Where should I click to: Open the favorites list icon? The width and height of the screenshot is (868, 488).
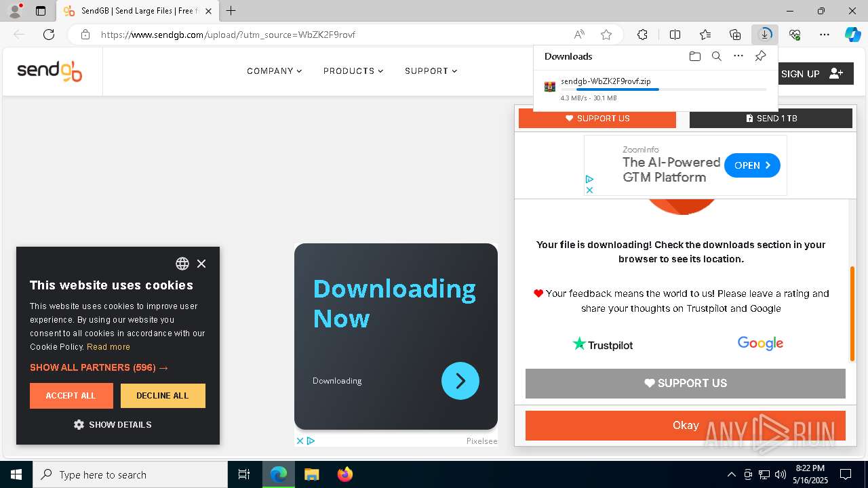705,35
